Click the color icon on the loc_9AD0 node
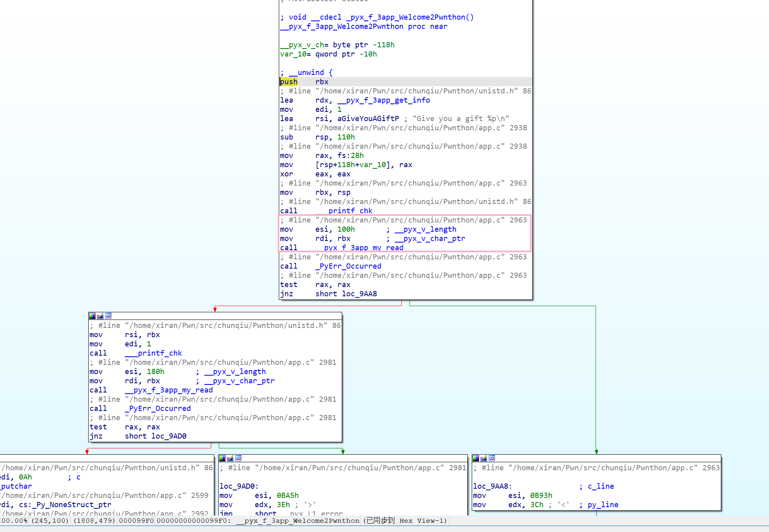This screenshot has height=532, width=769. click(x=222, y=458)
